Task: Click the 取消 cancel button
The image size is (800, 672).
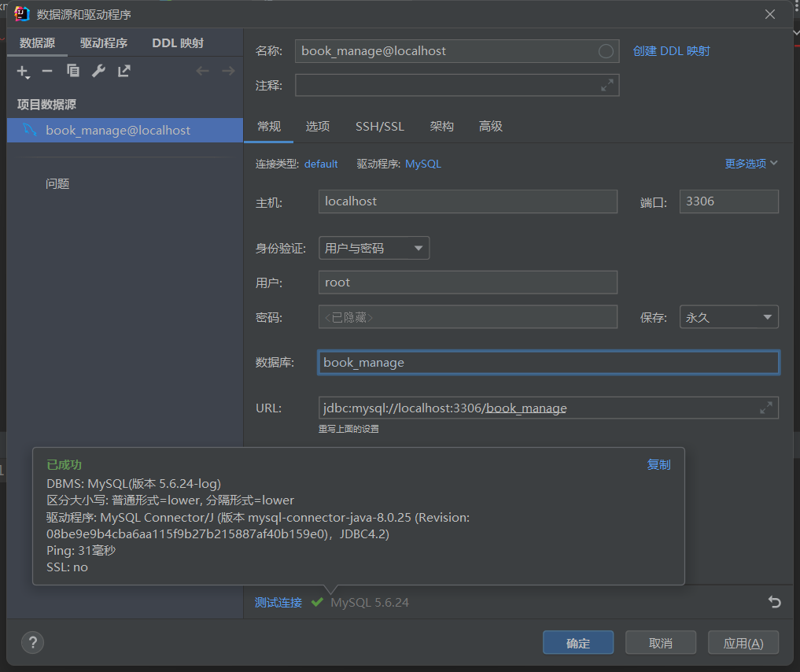Action: point(661,642)
